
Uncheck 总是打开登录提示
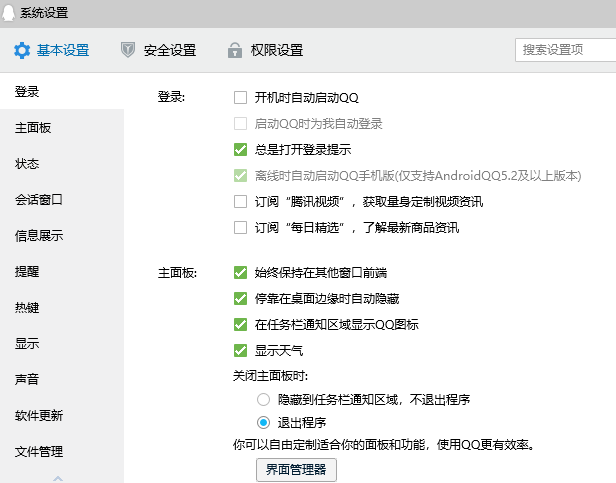[x=240, y=149]
